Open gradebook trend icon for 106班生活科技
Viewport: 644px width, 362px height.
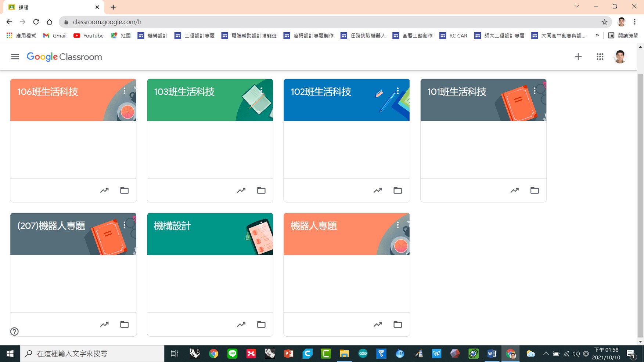pyautogui.click(x=104, y=190)
